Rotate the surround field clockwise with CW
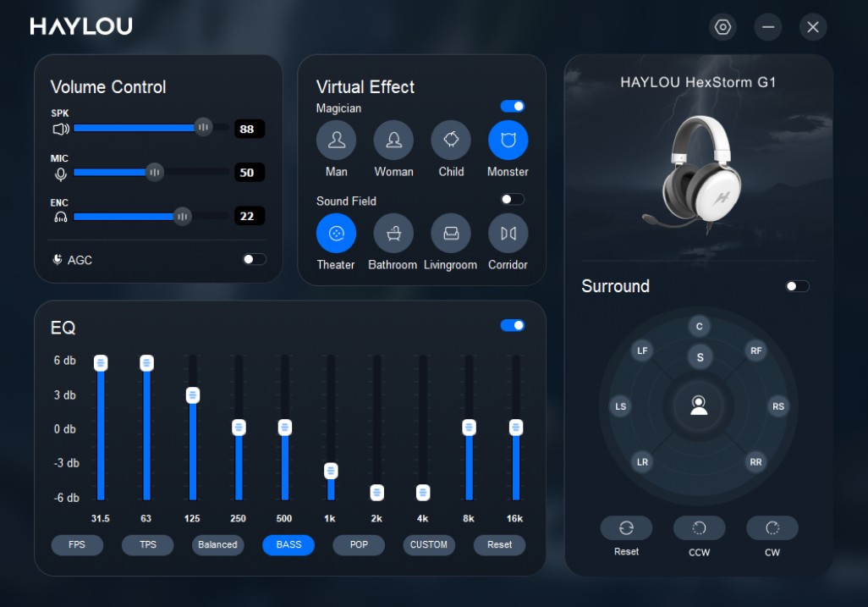The height and width of the screenshot is (607, 868). click(772, 527)
